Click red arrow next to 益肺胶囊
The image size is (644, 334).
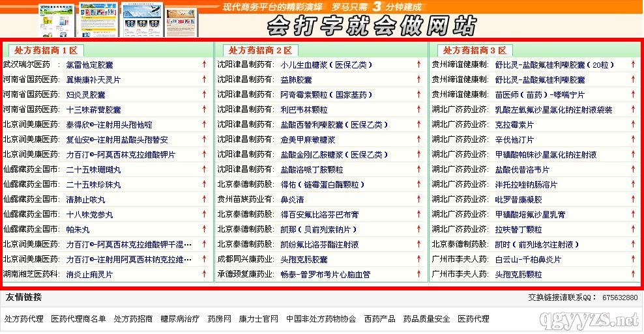(418, 79)
